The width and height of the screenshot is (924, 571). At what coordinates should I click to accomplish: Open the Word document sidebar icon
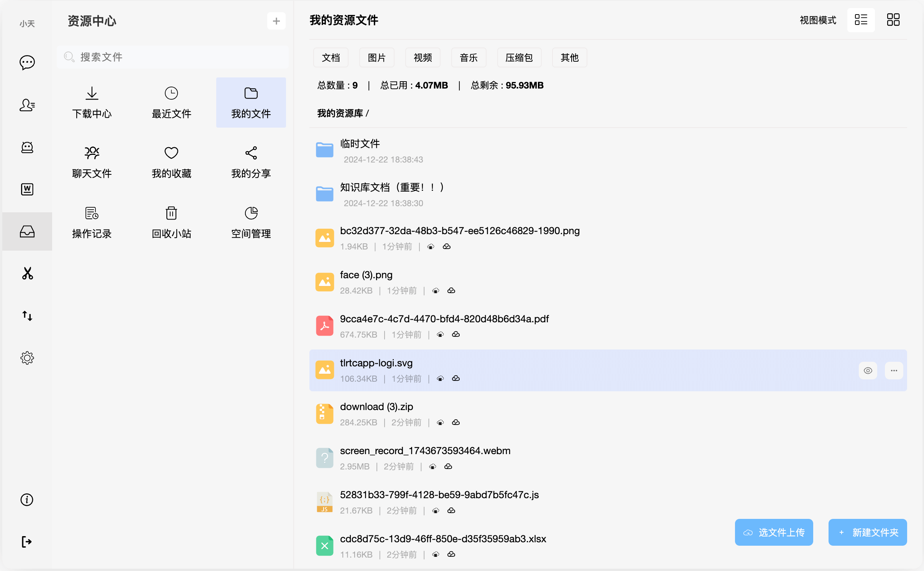pos(27,189)
